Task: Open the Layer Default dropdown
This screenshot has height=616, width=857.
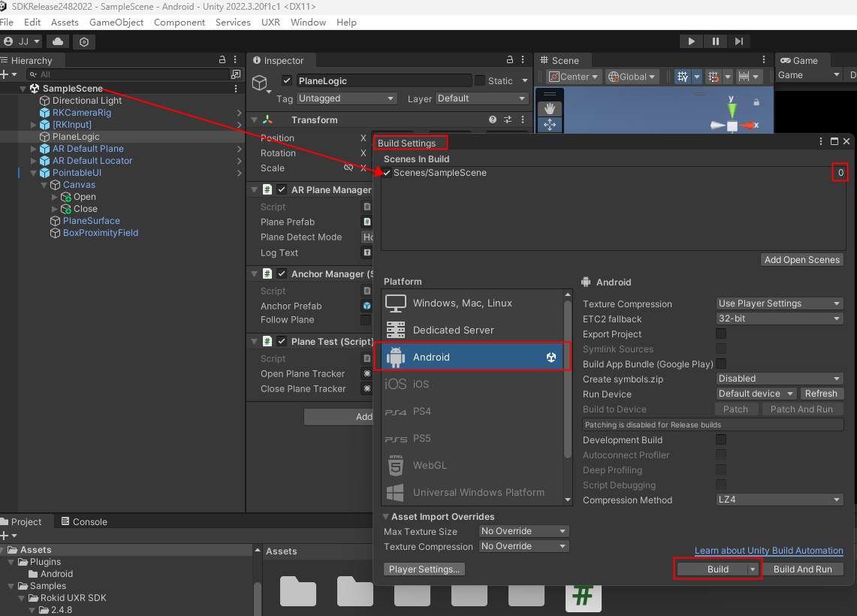Action: click(481, 98)
